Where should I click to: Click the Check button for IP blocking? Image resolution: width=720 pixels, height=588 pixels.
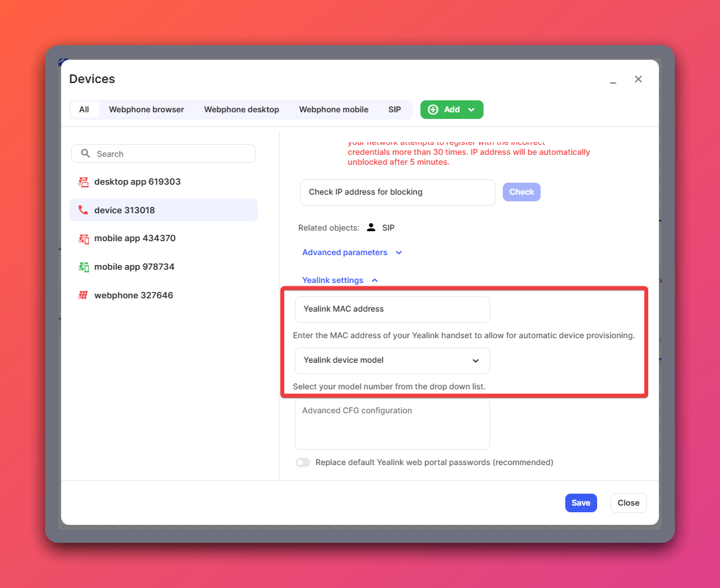521,192
